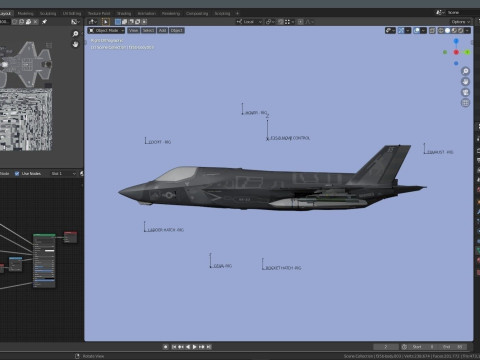Play the animation forward

coord(194,347)
